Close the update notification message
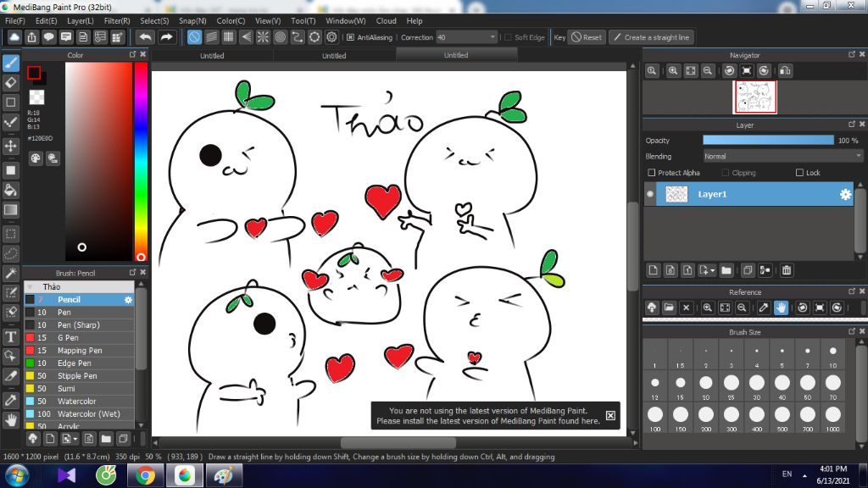Screen dimensions: 868x488 tap(610, 415)
